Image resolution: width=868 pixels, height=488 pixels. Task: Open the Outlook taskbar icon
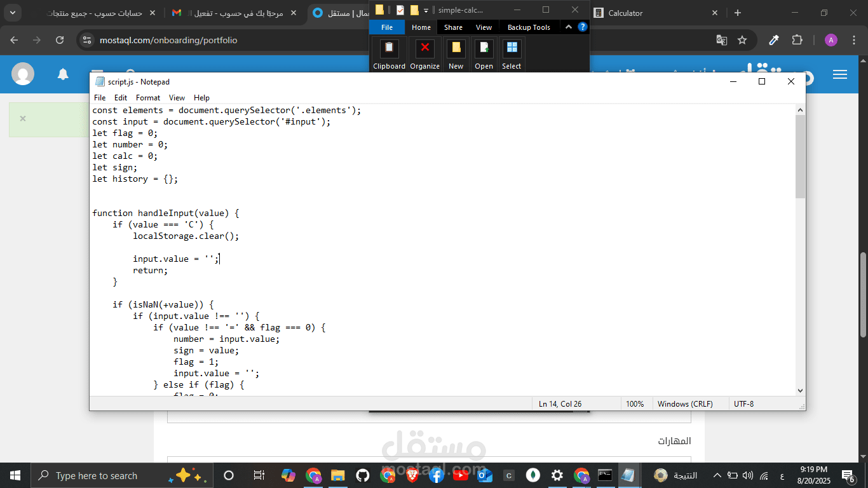485,475
